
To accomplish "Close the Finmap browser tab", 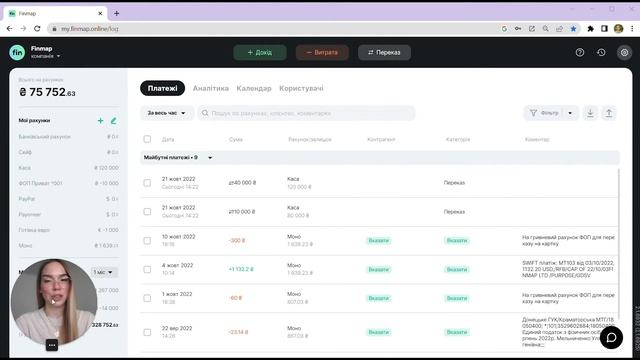I will [x=100, y=13].
